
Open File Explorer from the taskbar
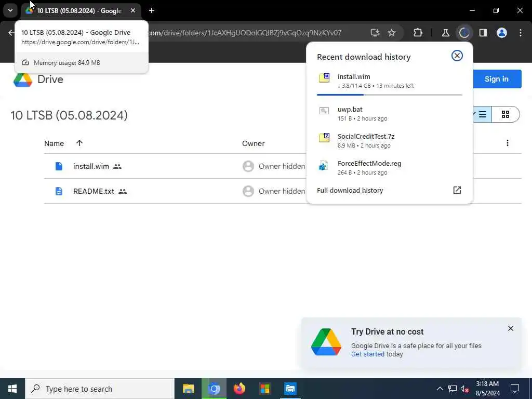pyautogui.click(x=188, y=389)
